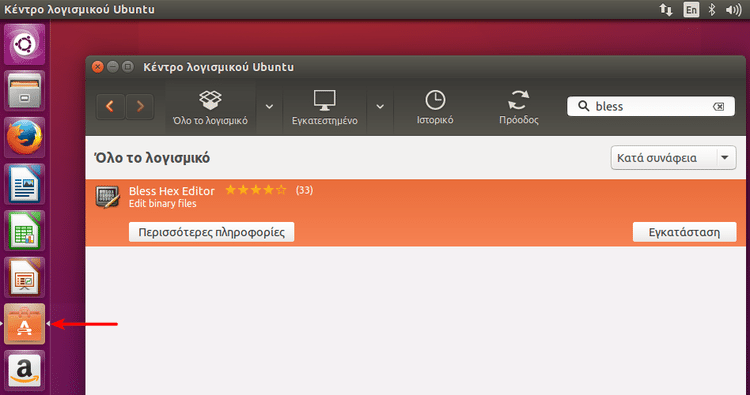Open the En keyboard layout indicator
This screenshot has width=750, height=395.
click(x=691, y=10)
